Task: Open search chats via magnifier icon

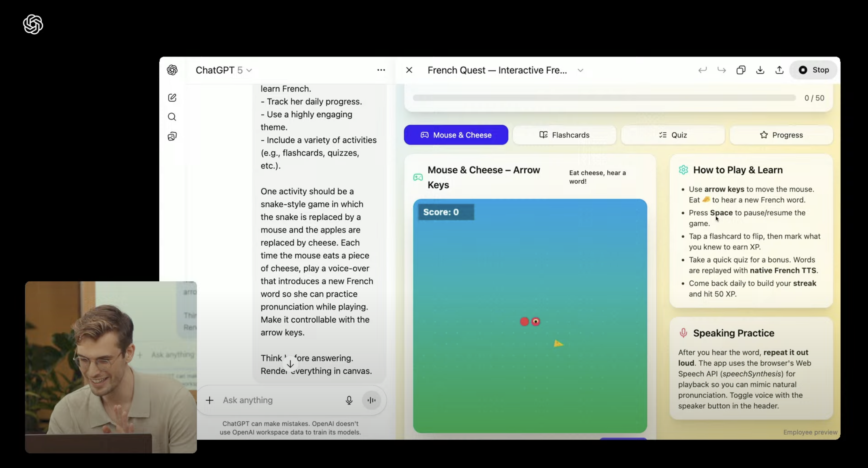Action: (x=172, y=117)
